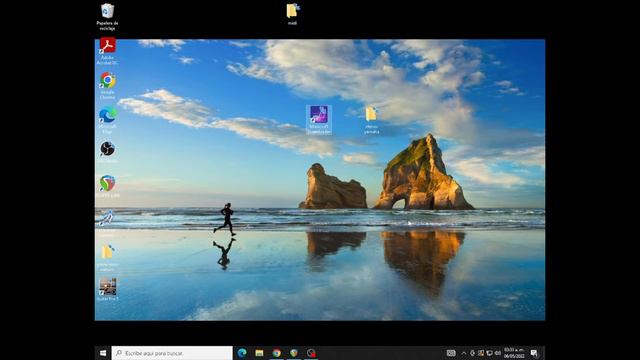Select the Microsoft Edge desktop shortcut
This screenshot has width=640, height=360.
pyautogui.click(x=107, y=120)
